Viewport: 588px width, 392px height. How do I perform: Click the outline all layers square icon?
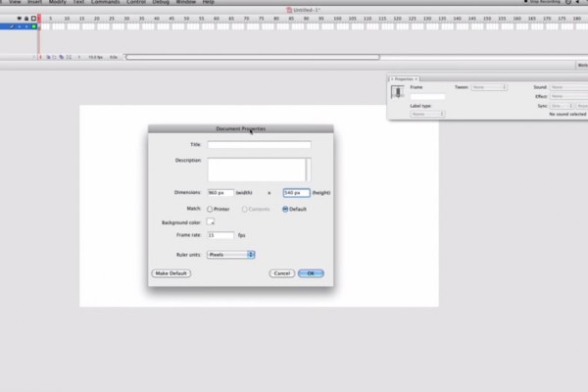click(x=33, y=18)
